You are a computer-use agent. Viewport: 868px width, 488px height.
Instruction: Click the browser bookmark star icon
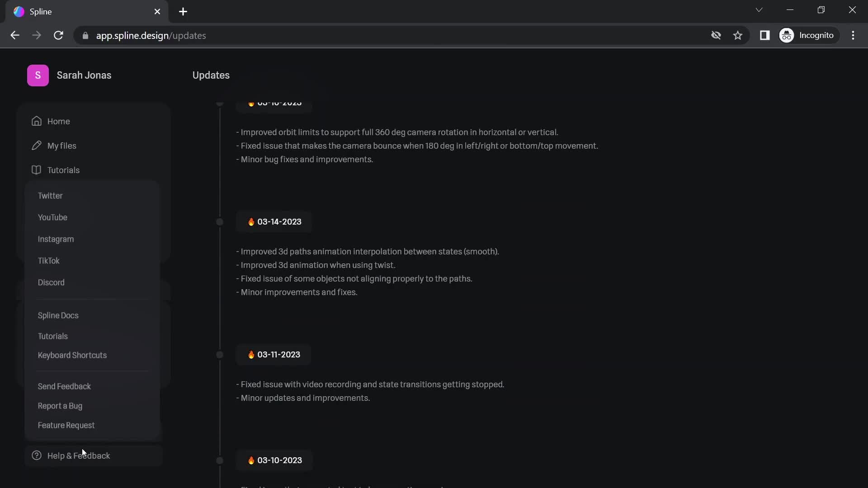coord(739,36)
